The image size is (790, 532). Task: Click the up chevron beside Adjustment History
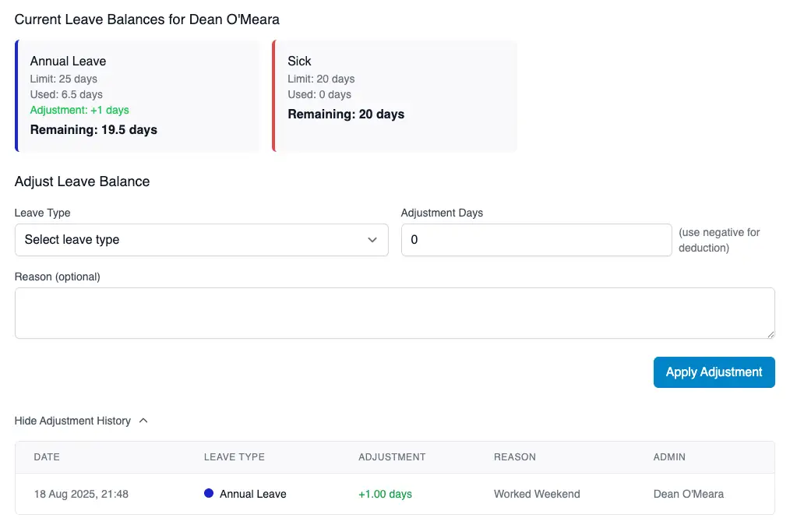(143, 421)
